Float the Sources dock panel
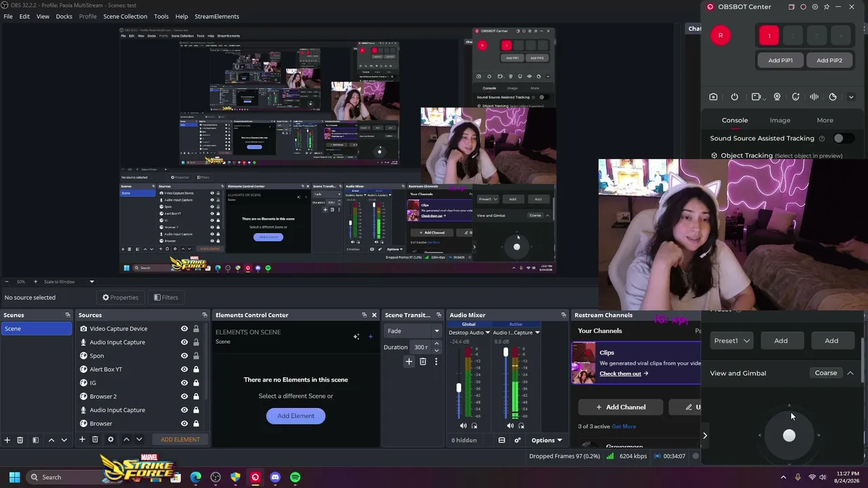868x488 pixels. 204,315
